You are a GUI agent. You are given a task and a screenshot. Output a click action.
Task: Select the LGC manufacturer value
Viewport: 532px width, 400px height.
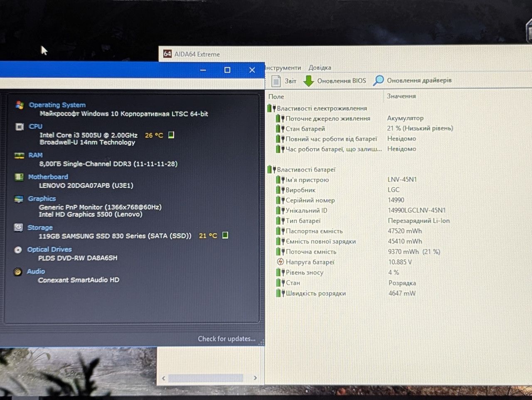click(x=394, y=190)
